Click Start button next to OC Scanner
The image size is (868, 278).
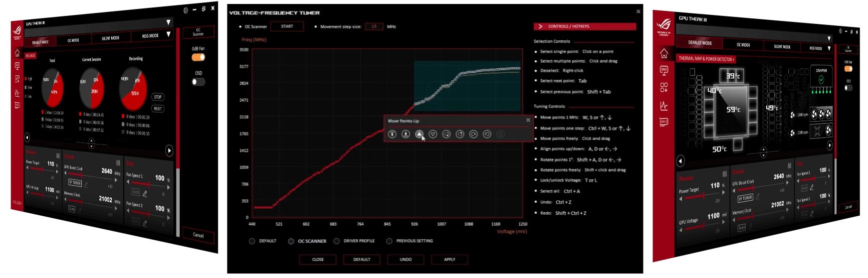(287, 26)
